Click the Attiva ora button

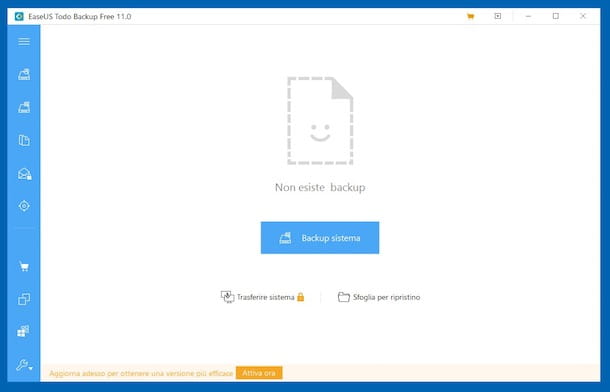click(259, 373)
